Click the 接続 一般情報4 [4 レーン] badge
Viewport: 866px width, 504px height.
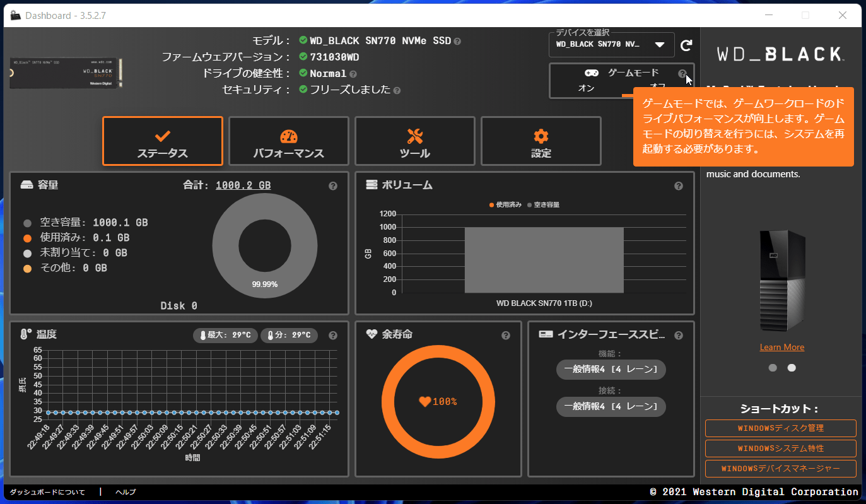pos(611,407)
